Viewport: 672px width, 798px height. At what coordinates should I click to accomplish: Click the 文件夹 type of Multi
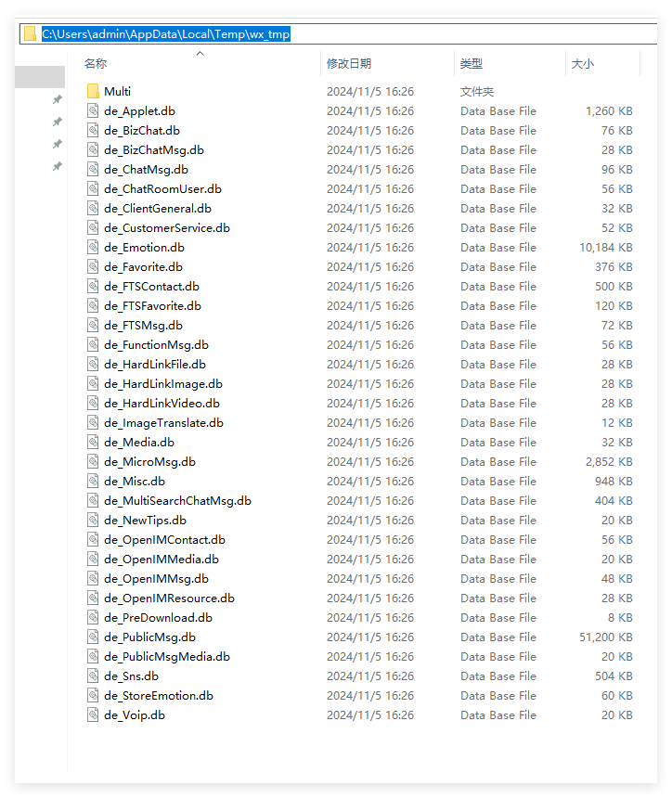tap(477, 91)
